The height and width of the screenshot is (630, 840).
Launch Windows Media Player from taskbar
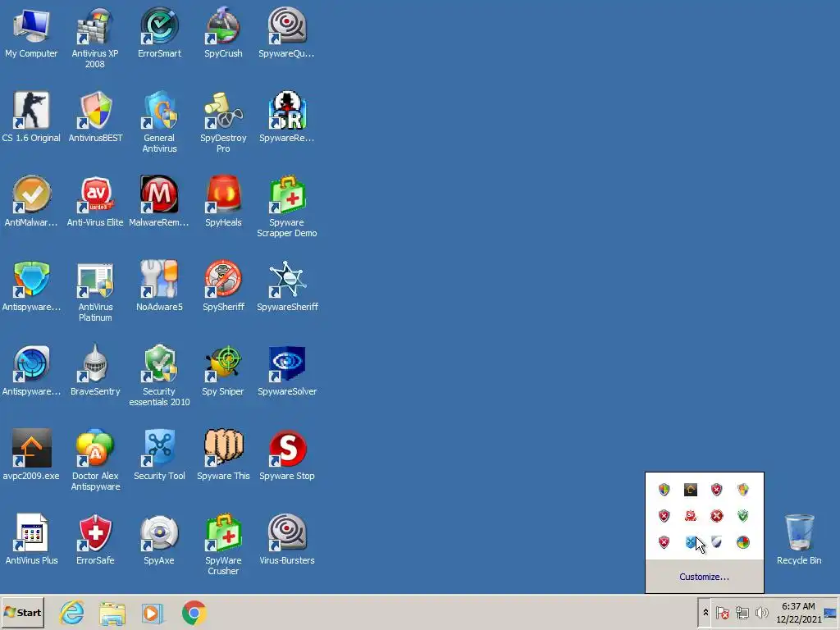tap(153, 612)
